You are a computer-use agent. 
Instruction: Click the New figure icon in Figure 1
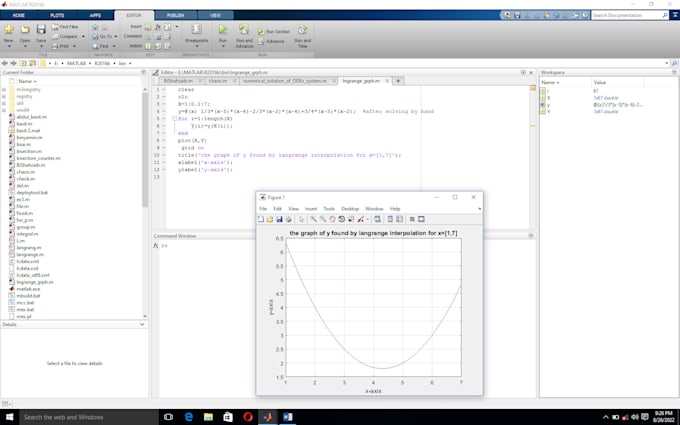point(261,219)
